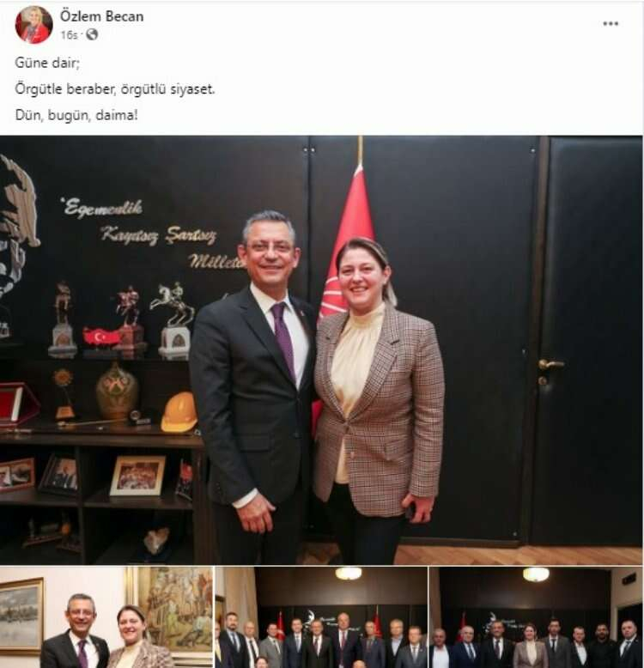
Task: Click the white horse statue on shelf
Action: point(173,320)
